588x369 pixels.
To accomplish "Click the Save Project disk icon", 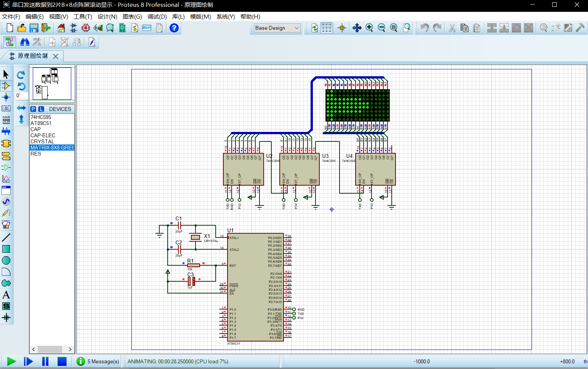I will (x=34, y=28).
